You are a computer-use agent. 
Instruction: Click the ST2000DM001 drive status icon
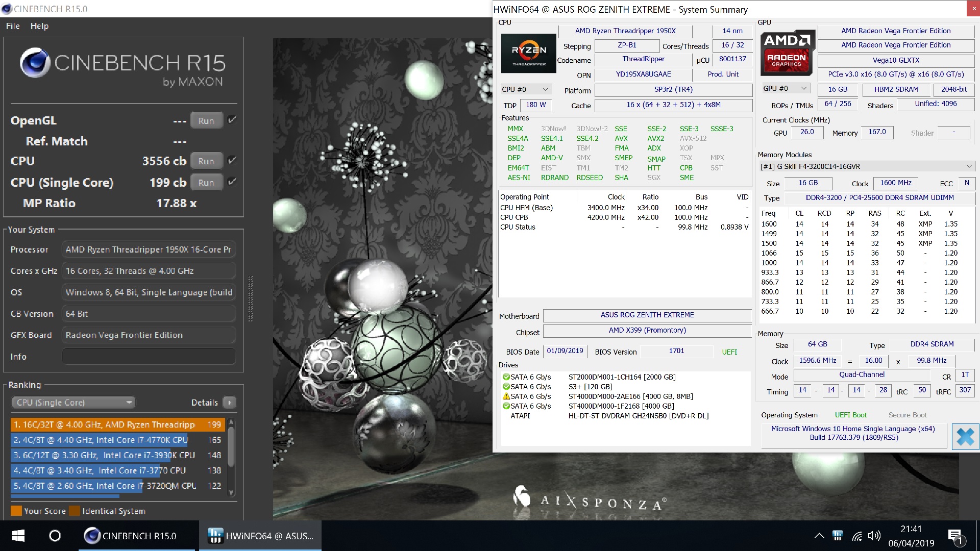[506, 377]
